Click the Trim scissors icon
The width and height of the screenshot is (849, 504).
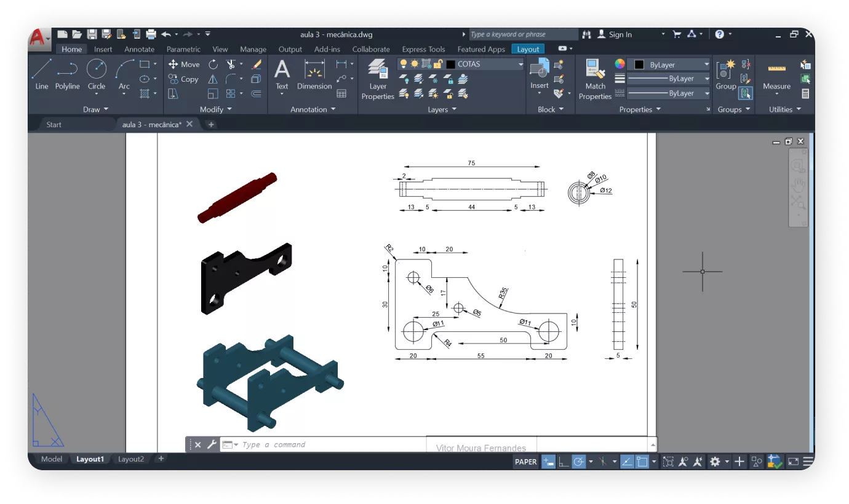tap(231, 64)
